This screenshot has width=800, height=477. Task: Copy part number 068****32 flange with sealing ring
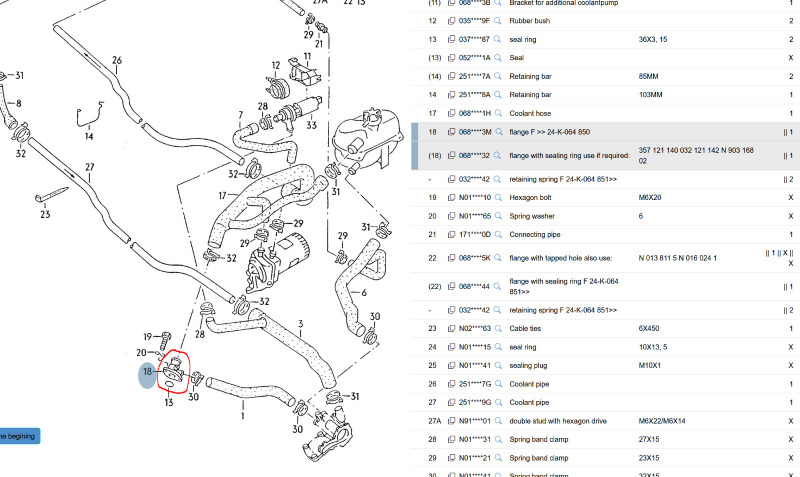(x=452, y=156)
